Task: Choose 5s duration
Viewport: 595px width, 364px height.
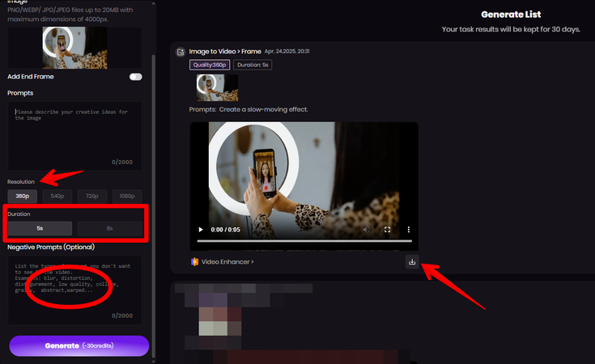Action: pos(40,228)
